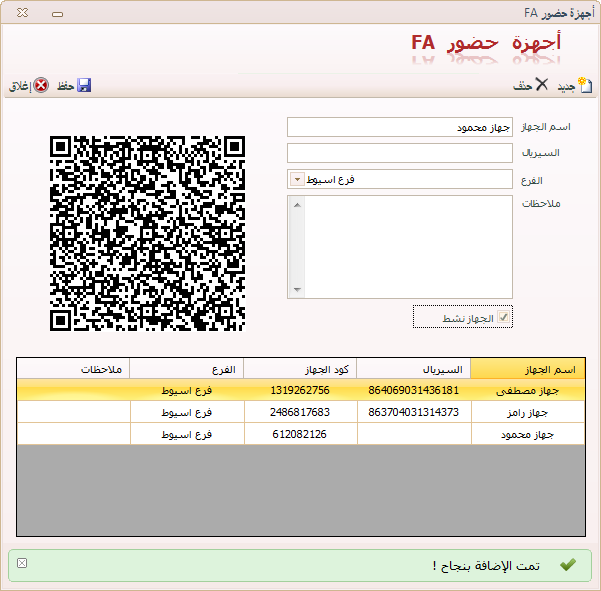Click the اسم الجهاز input field

click(x=400, y=127)
